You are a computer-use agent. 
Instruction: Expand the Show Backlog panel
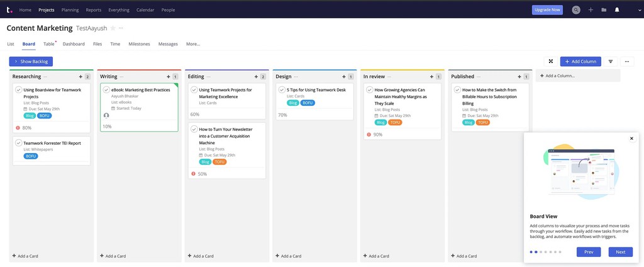point(31,61)
